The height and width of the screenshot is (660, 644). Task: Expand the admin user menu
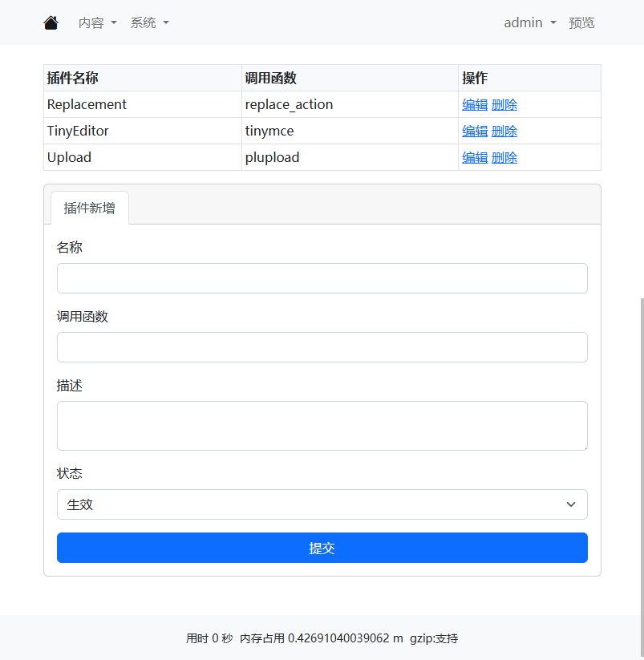click(x=530, y=22)
